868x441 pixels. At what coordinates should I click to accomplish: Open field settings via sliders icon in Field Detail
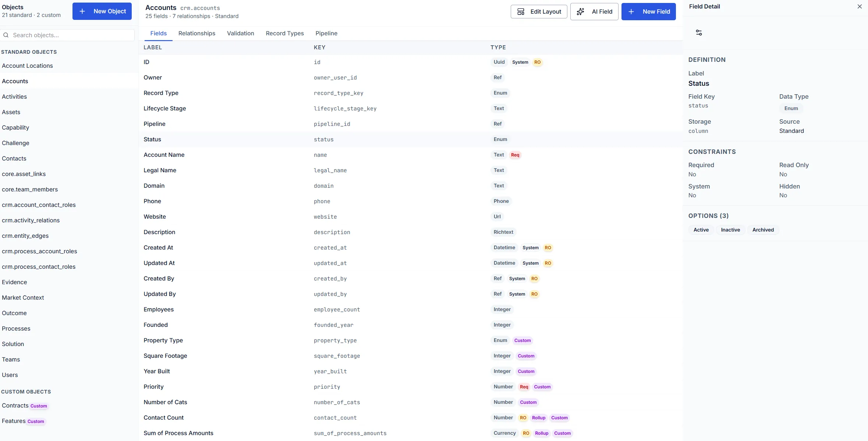click(698, 32)
